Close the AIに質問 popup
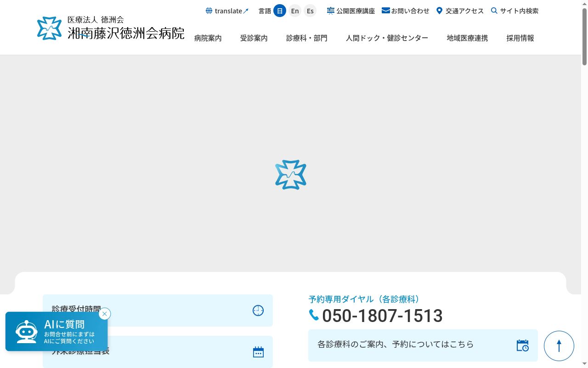 point(105,314)
